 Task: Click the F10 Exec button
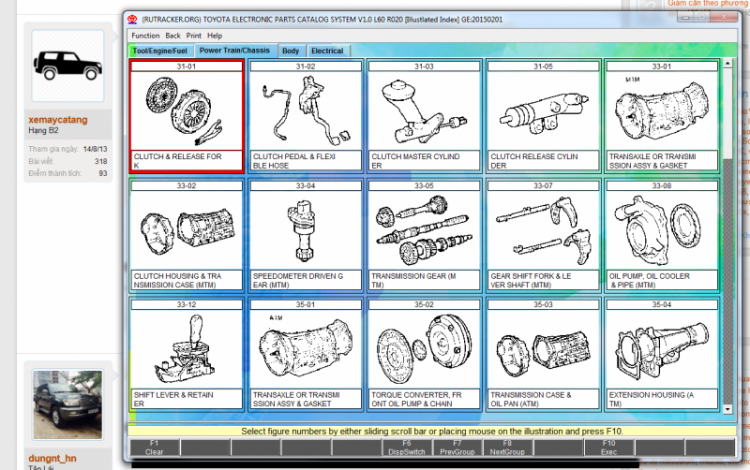tap(609, 448)
